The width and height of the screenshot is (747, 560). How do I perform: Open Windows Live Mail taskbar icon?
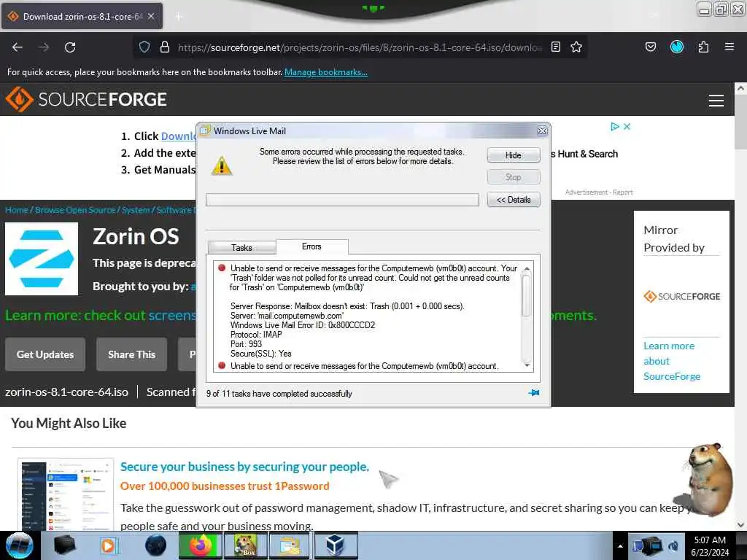[x=290, y=545]
